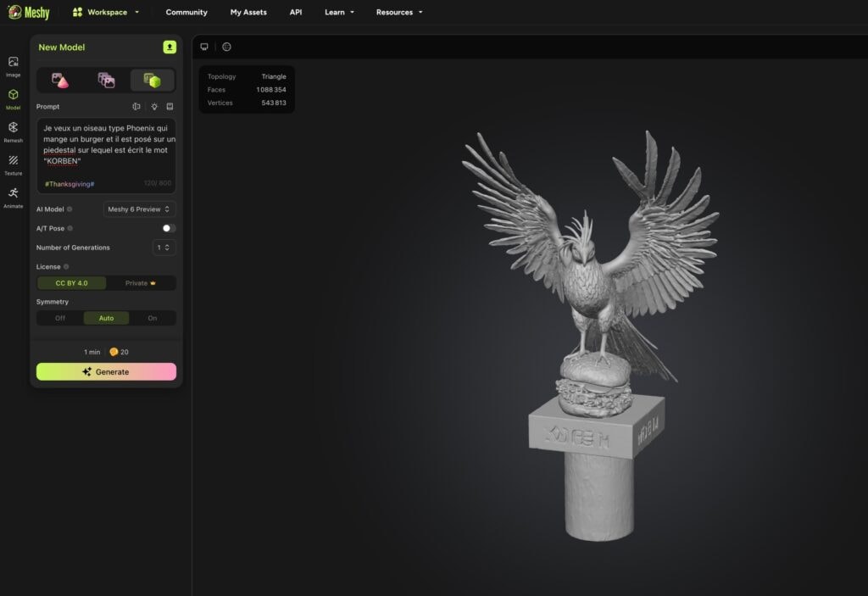Screen dimensions: 868x596
Task: Switch to single image-to-3D mode icon
Action: point(60,81)
